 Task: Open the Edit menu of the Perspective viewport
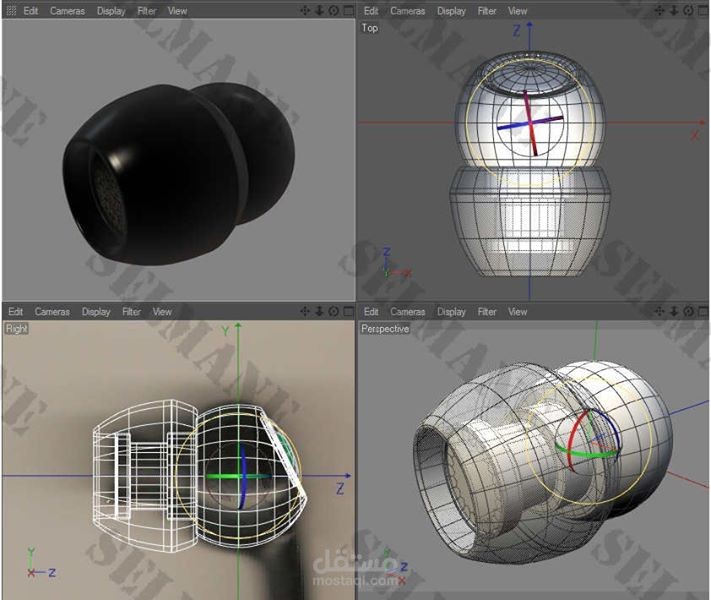coord(371,312)
